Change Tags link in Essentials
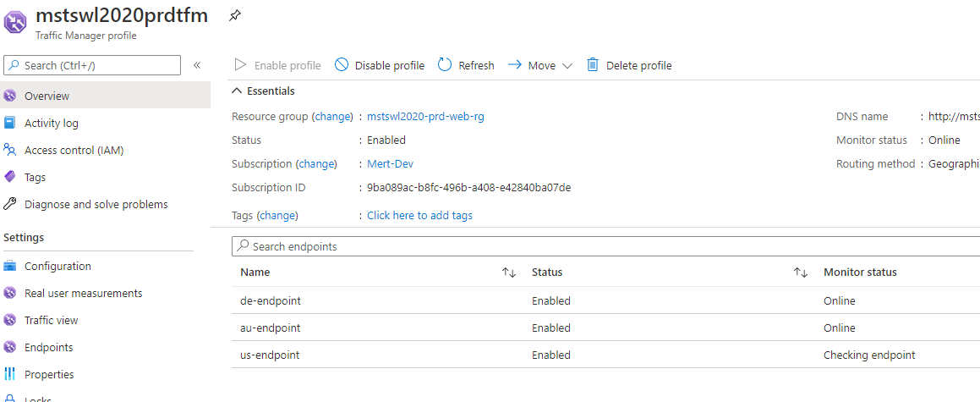Screen dimensions: 980x402 pyautogui.click(x=277, y=216)
